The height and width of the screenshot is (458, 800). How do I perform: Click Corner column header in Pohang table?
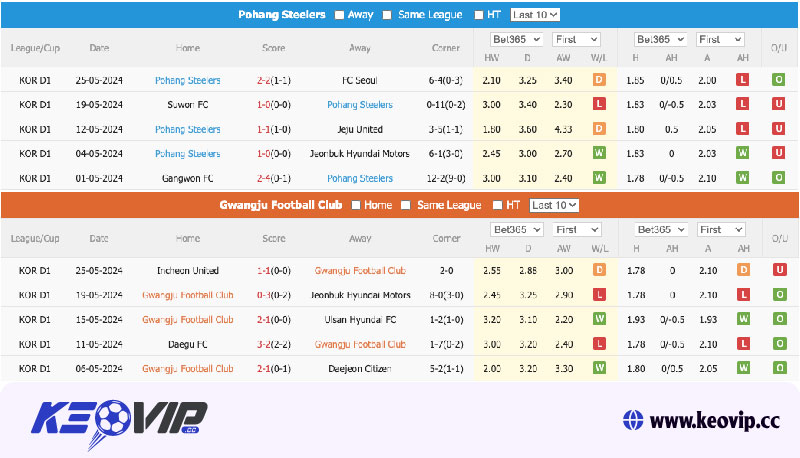445,48
